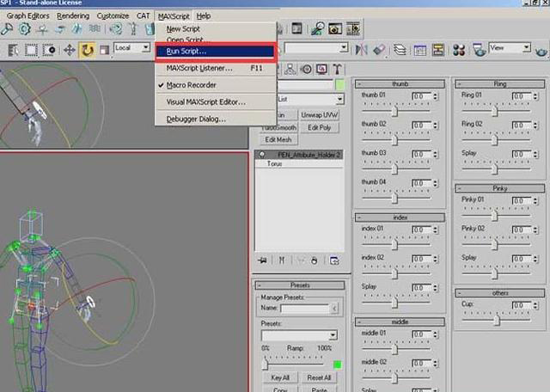Click the camera icon in top toolbar
The width and height of the screenshot is (550, 392).
335,28
